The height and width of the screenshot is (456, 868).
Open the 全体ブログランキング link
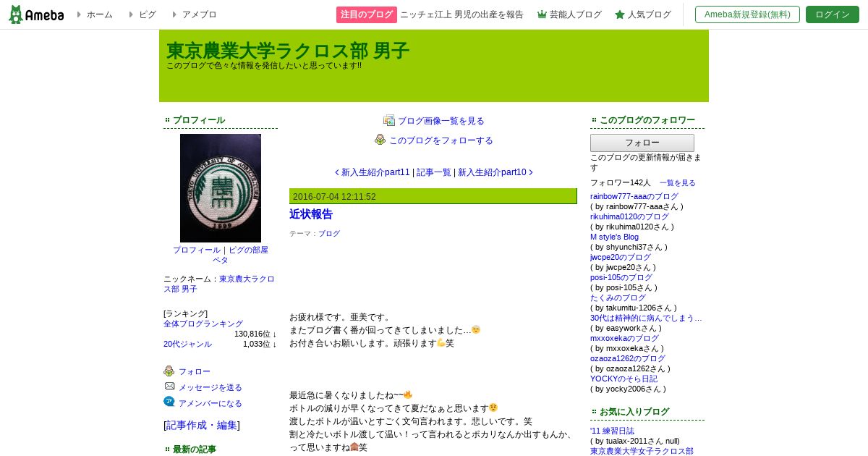tap(203, 324)
